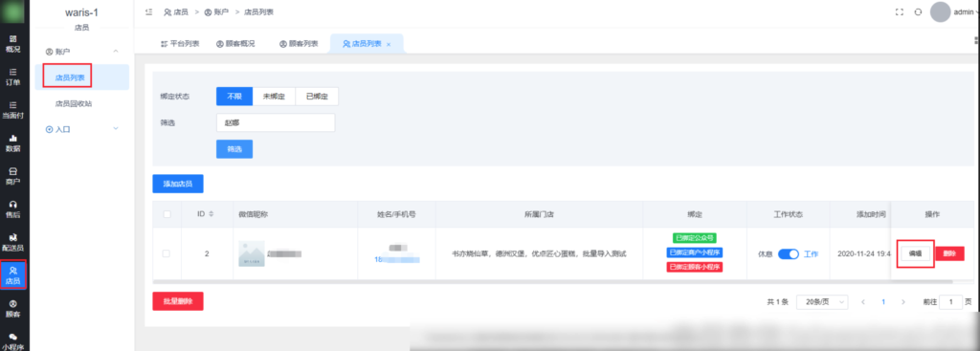The height and width of the screenshot is (351, 980).
Task: Expand the 入口 menu group
Action: click(x=82, y=129)
